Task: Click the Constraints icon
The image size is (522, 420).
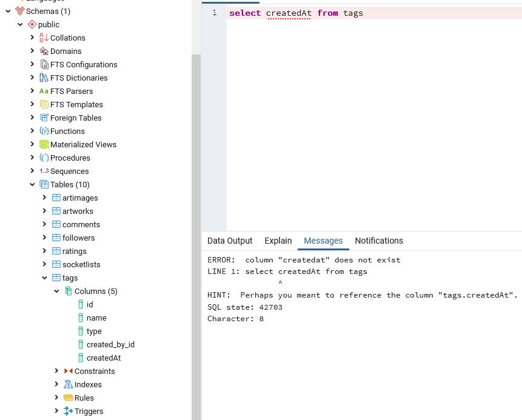Action: tap(69, 371)
